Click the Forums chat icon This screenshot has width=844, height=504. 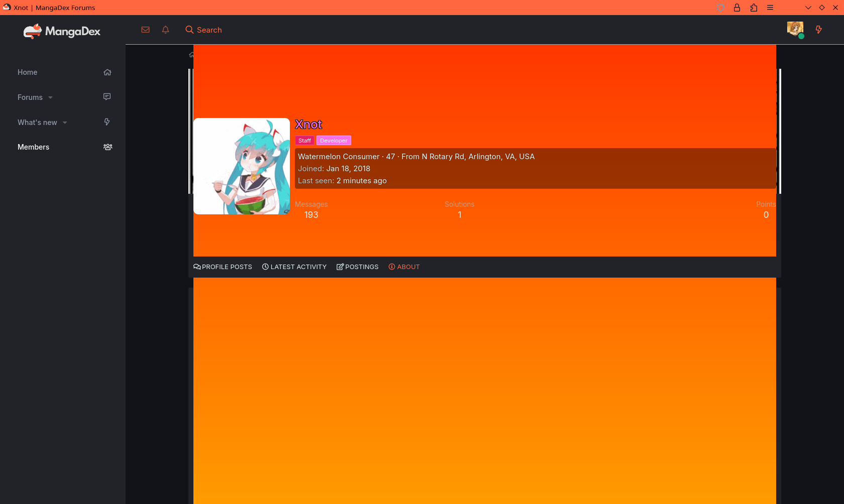tap(107, 97)
